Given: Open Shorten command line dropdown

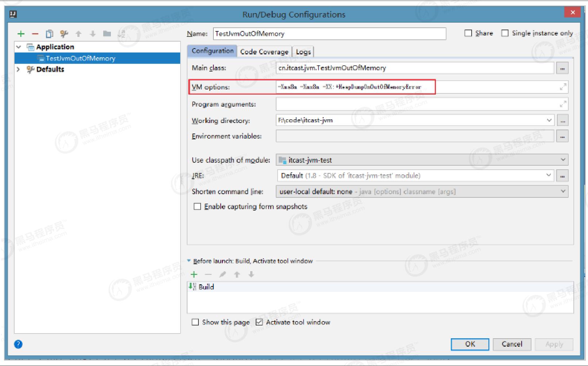Looking at the screenshot, I should pos(563,191).
